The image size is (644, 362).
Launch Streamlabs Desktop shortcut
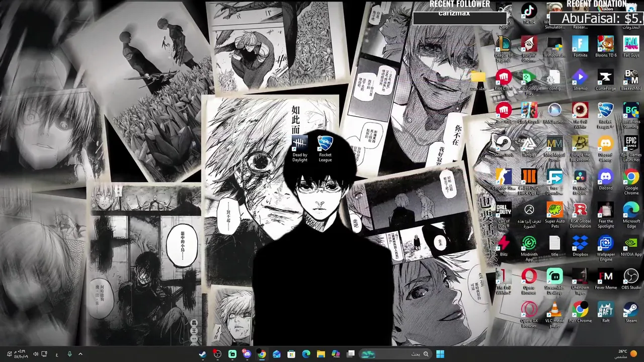(x=554, y=282)
